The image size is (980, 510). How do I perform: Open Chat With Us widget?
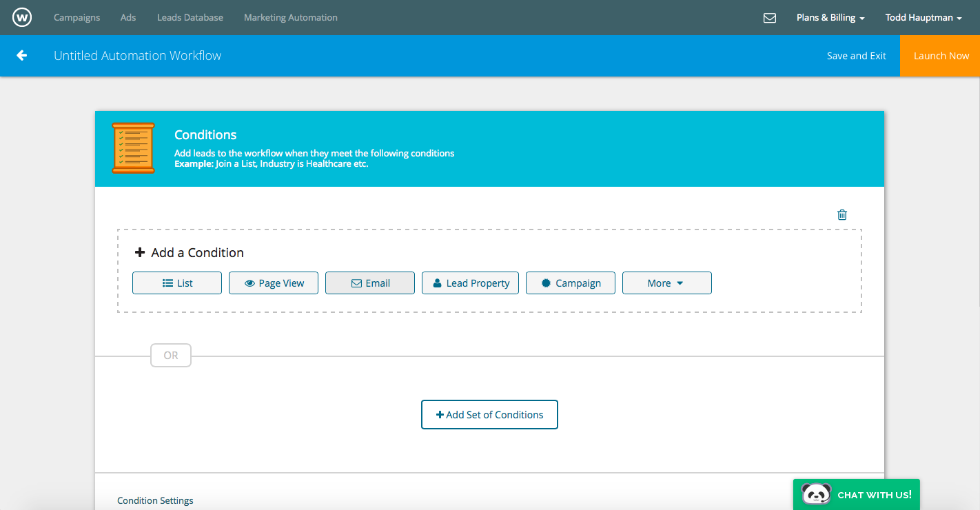(x=857, y=495)
